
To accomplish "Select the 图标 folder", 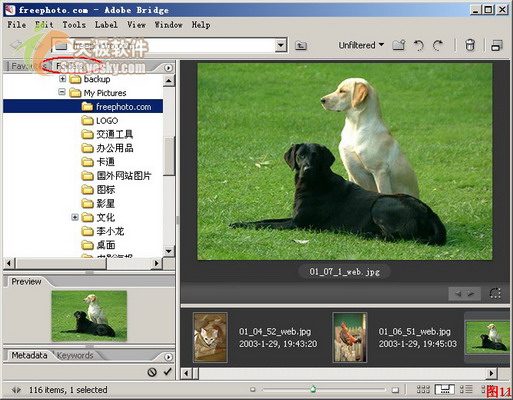I will coord(98,190).
